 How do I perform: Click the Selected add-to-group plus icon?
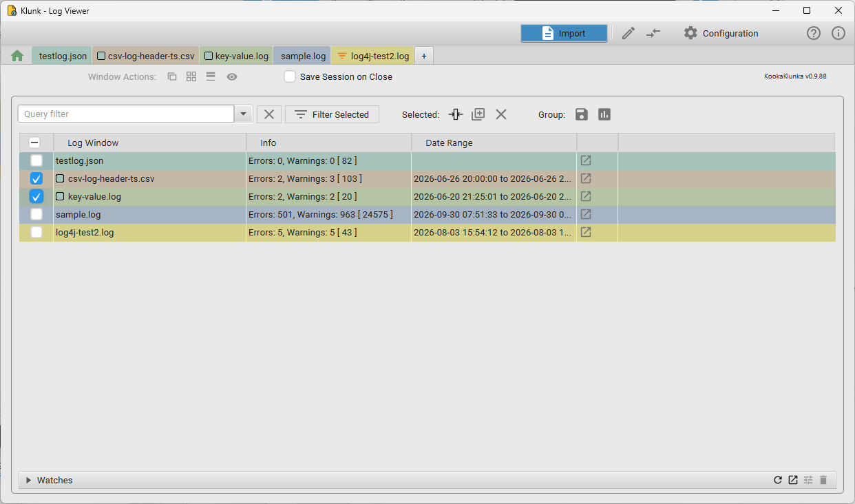pos(478,114)
